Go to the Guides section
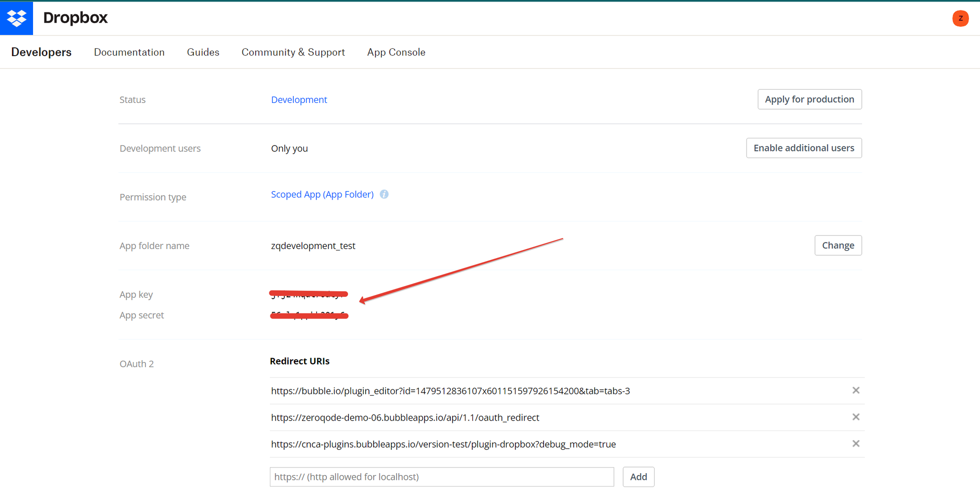 203,52
